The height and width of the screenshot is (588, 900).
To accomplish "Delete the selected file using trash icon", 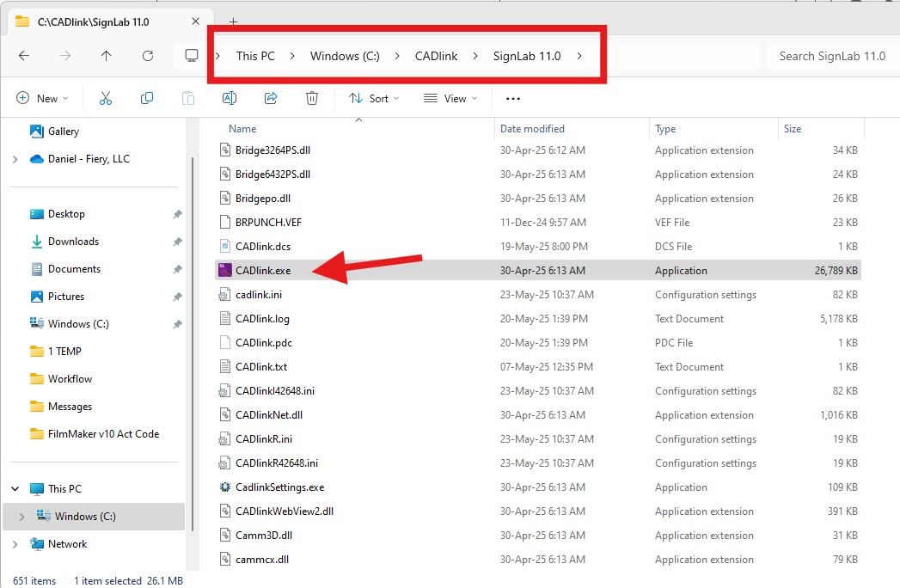I will [312, 98].
